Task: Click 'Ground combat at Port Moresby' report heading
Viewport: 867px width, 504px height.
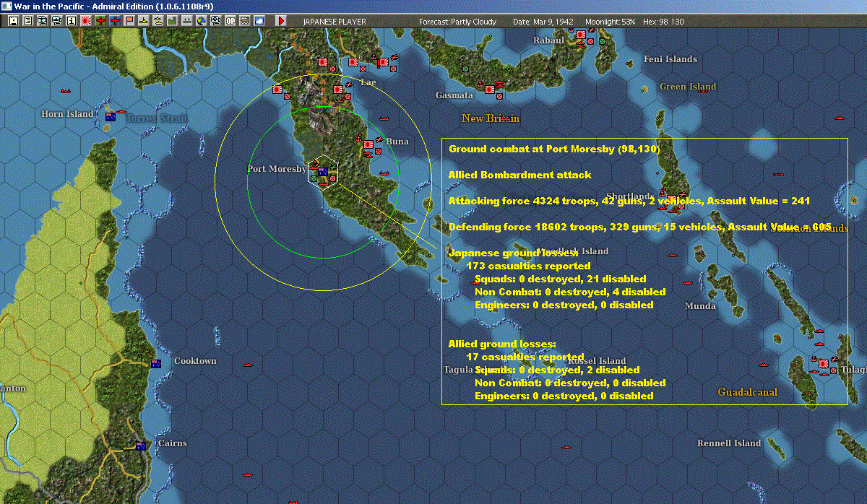Action: 554,149
